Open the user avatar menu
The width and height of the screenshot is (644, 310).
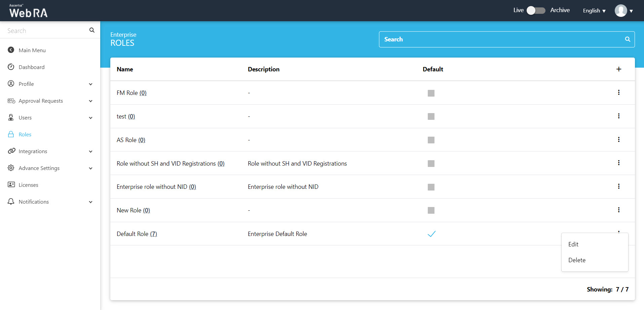tap(623, 11)
